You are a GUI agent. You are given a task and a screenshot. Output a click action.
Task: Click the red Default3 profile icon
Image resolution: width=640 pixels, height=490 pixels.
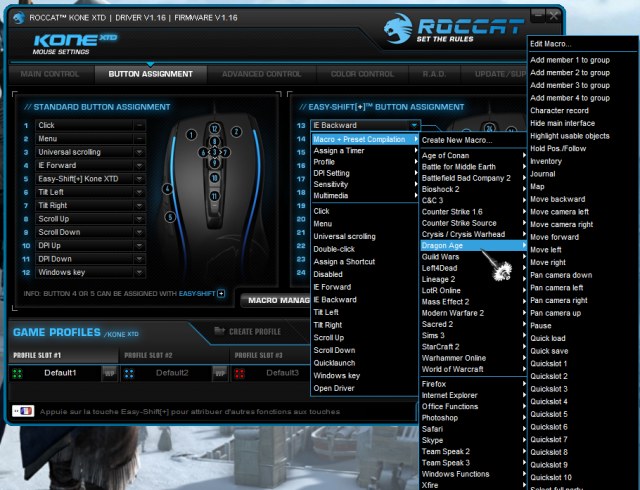[240, 373]
